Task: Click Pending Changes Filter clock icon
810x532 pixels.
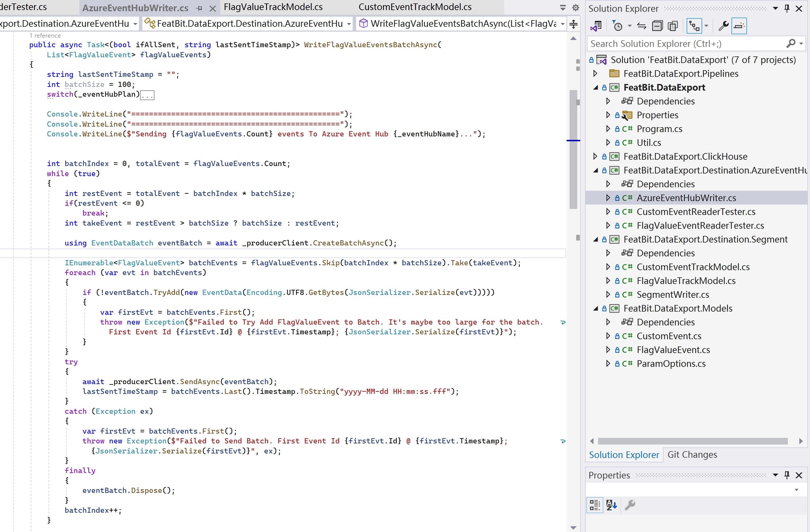Action: (617, 26)
